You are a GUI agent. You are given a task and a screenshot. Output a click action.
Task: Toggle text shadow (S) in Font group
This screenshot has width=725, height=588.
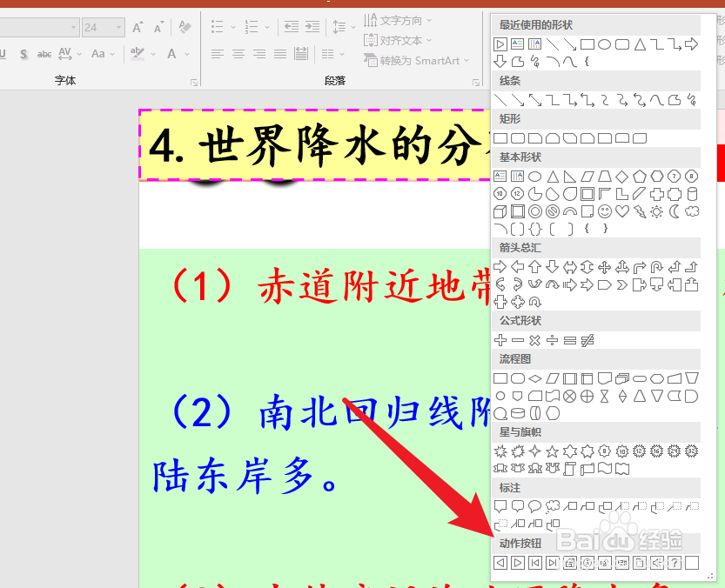24,54
